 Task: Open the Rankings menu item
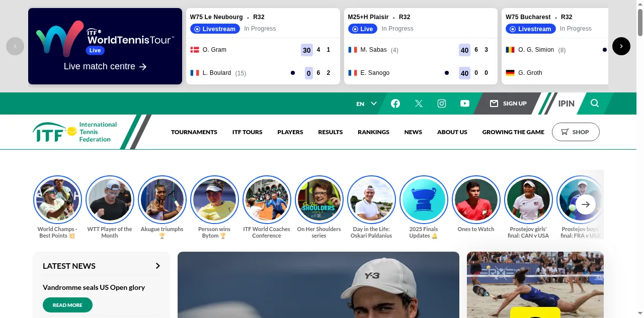tap(373, 132)
